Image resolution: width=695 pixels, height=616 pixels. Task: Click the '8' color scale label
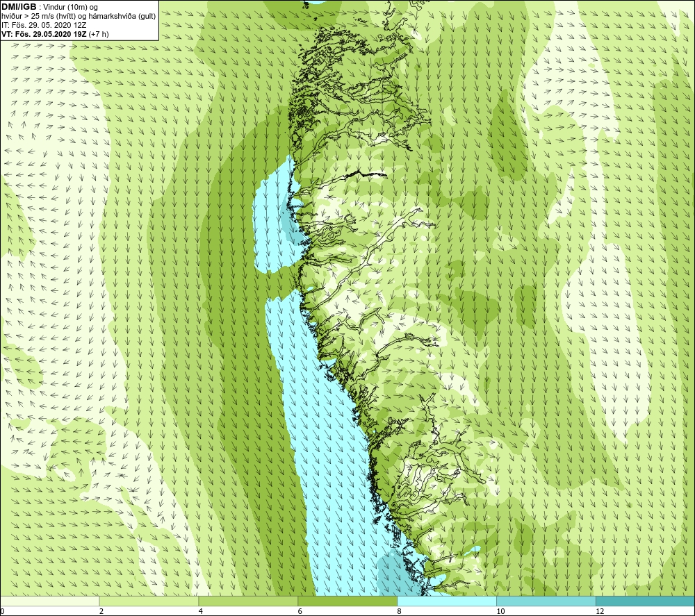click(x=400, y=611)
